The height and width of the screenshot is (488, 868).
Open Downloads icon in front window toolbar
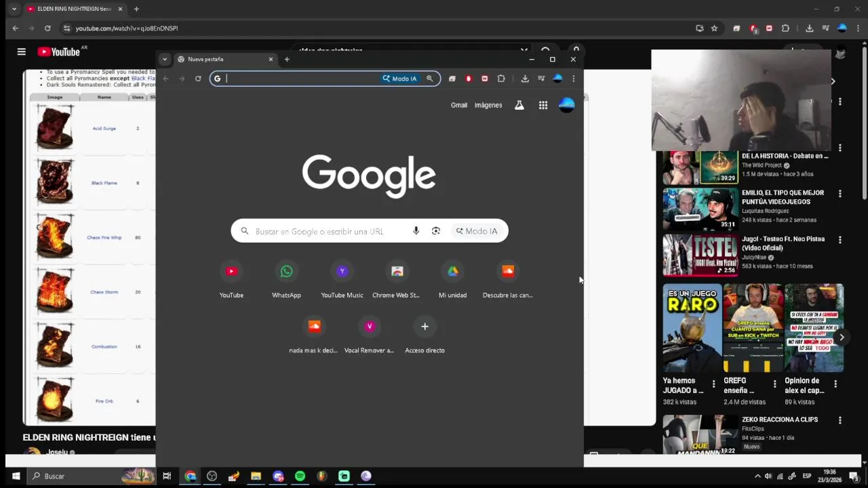pyautogui.click(x=525, y=79)
